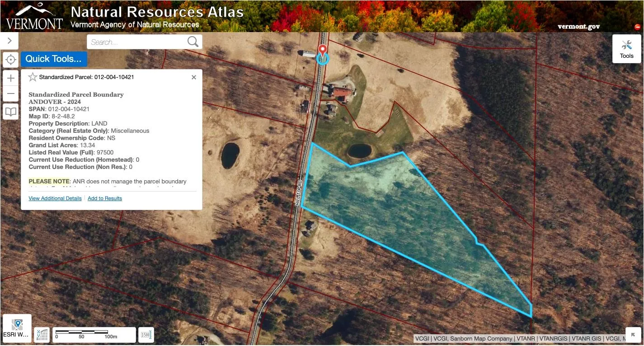
Task: Open the XY coordinates widget
Action: pos(42,335)
